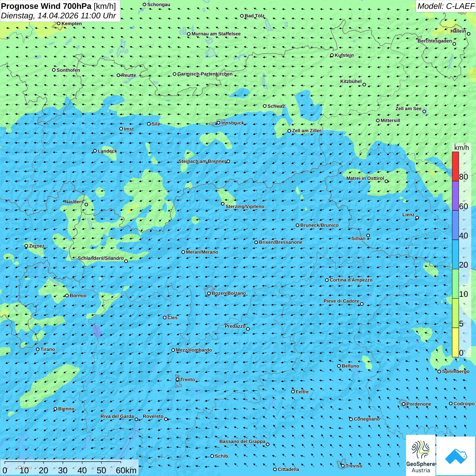Screen dimensions: 476x476
Task: Click the date 'Dienstag, 14.04.2026 11:00 Uhr'
Action: pyautogui.click(x=58, y=16)
